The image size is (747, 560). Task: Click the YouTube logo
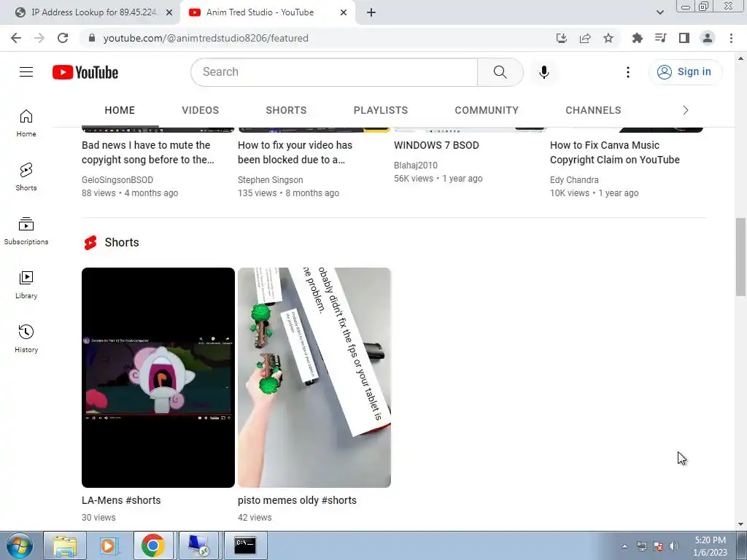(x=85, y=72)
